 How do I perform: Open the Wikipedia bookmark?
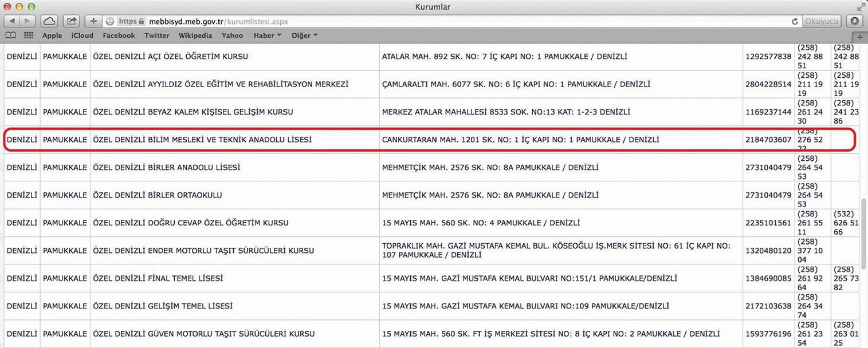pos(195,35)
